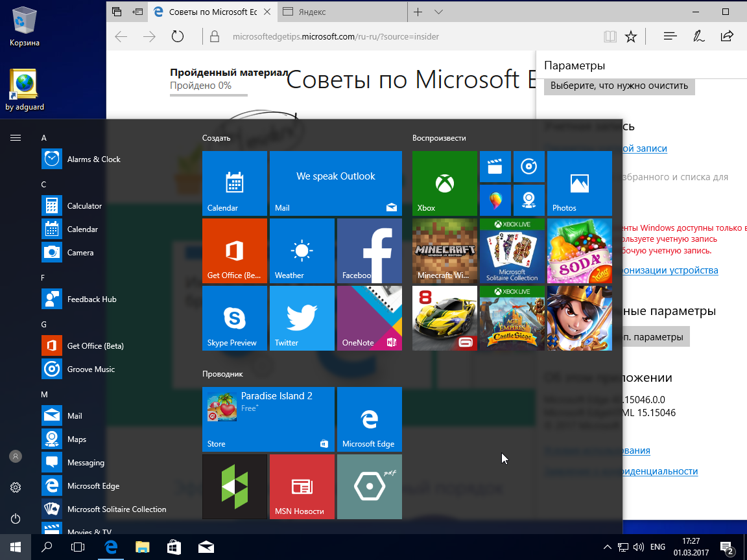Image resolution: width=747 pixels, height=560 pixels.
Task: Click the Edge address bar URL
Action: (336, 37)
